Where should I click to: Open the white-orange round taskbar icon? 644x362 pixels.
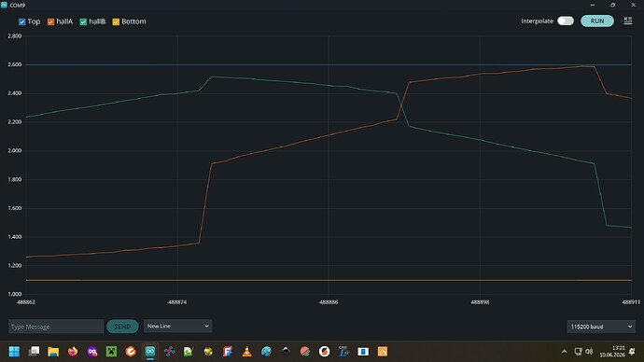pyautogui.click(x=325, y=352)
